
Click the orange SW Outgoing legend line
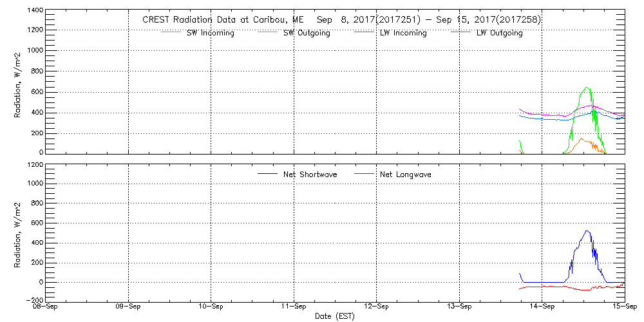(x=268, y=32)
